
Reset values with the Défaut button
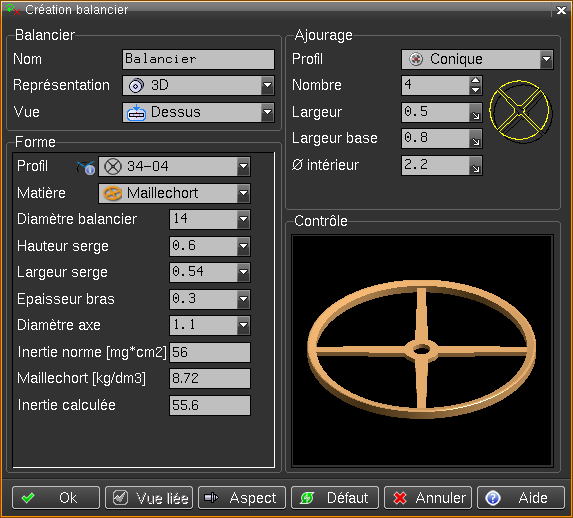tap(335, 498)
